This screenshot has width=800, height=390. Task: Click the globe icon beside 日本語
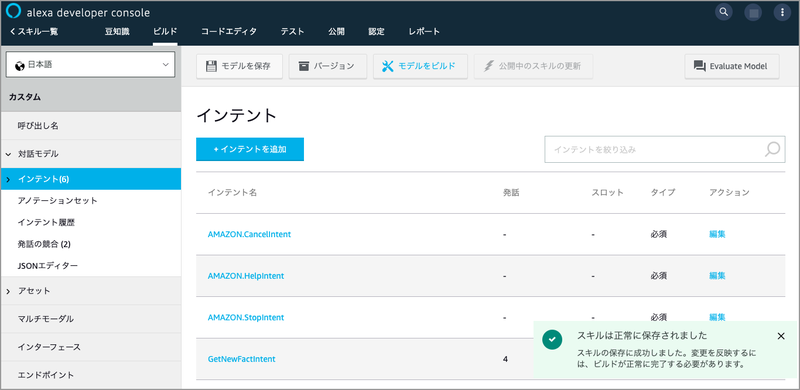(x=20, y=65)
